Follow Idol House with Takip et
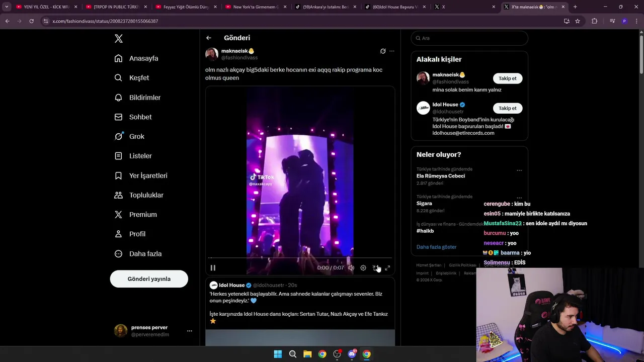Image resolution: width=644 pixels, height=362 pixels. click(507, 108)
